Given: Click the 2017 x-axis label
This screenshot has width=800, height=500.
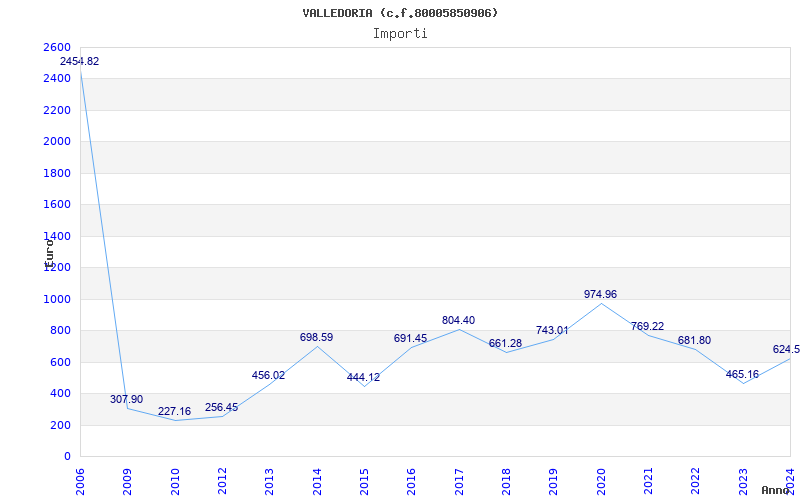Looking at the screenshot, I should click(459, 482).
